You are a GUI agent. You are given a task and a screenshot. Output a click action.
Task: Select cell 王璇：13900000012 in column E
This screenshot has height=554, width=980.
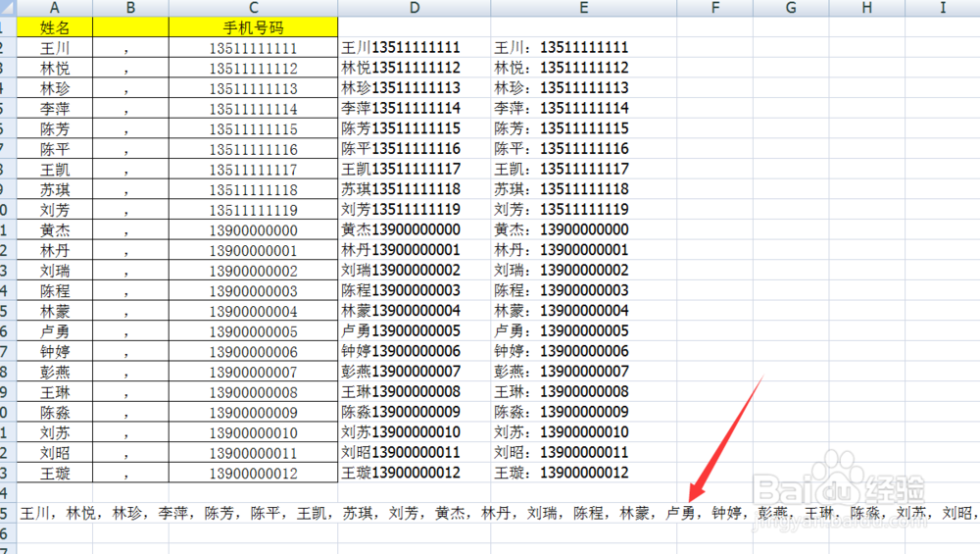coord(584,472)
